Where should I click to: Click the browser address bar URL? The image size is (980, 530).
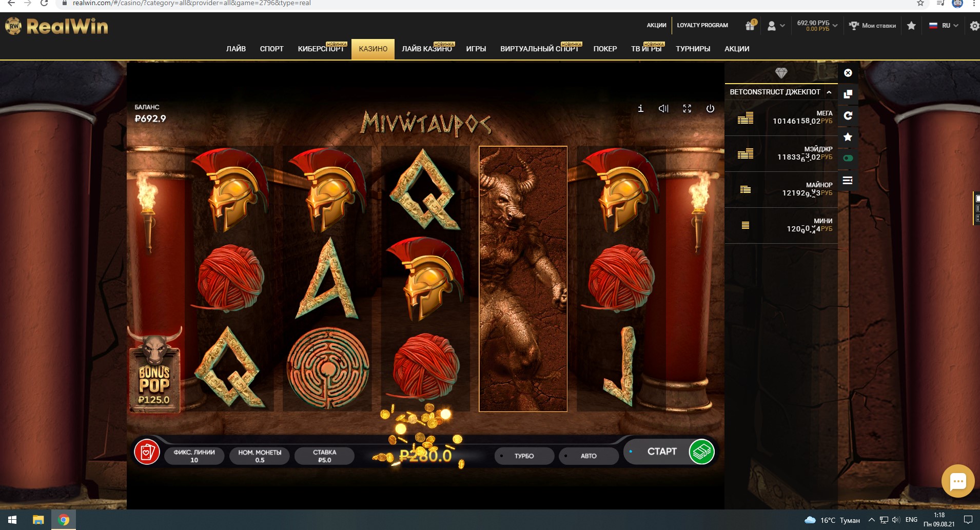(191, 3)
